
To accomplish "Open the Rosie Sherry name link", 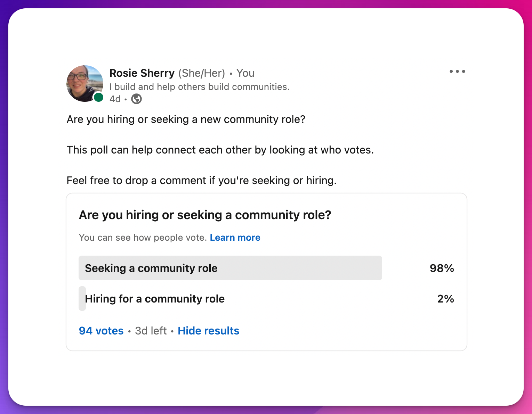I will (142, 73).
